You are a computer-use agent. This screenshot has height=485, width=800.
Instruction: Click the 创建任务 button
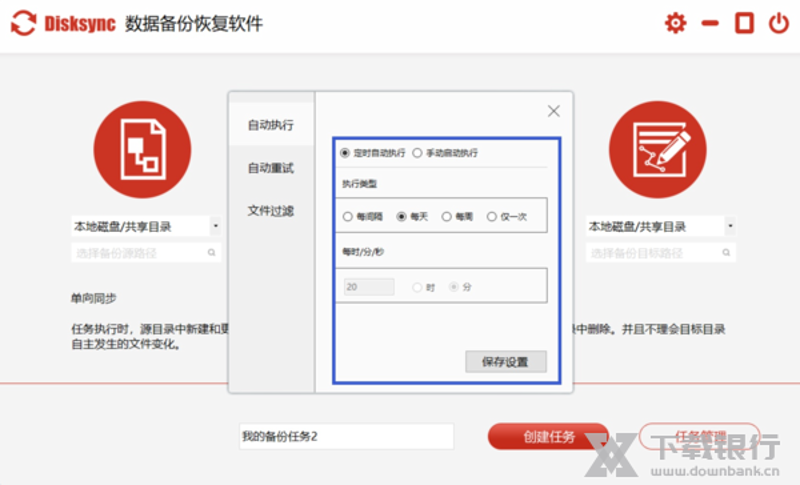point(548,437)
